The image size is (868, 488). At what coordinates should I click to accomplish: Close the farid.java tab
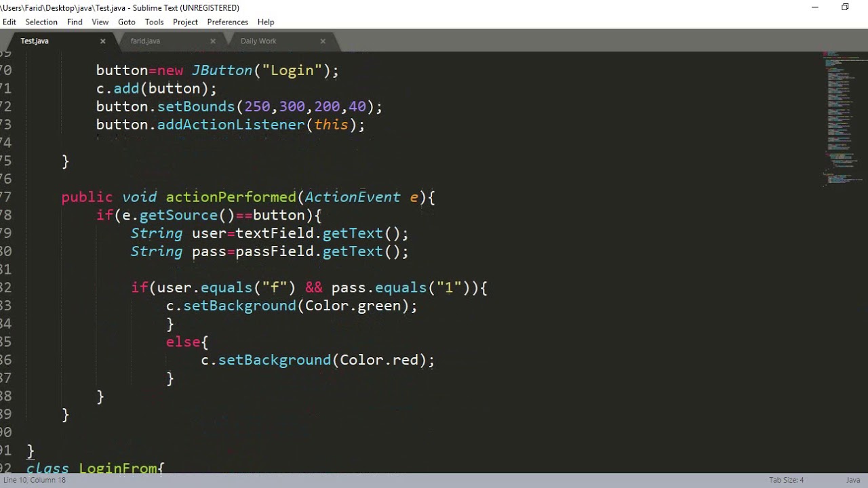click(213, 41)
